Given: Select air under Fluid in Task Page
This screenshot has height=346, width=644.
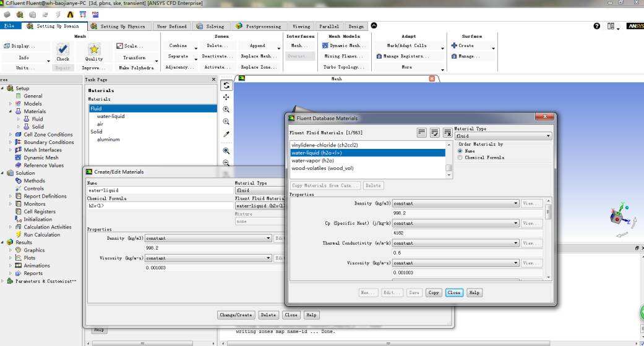Looking at the screenshot, I should 100,124.
